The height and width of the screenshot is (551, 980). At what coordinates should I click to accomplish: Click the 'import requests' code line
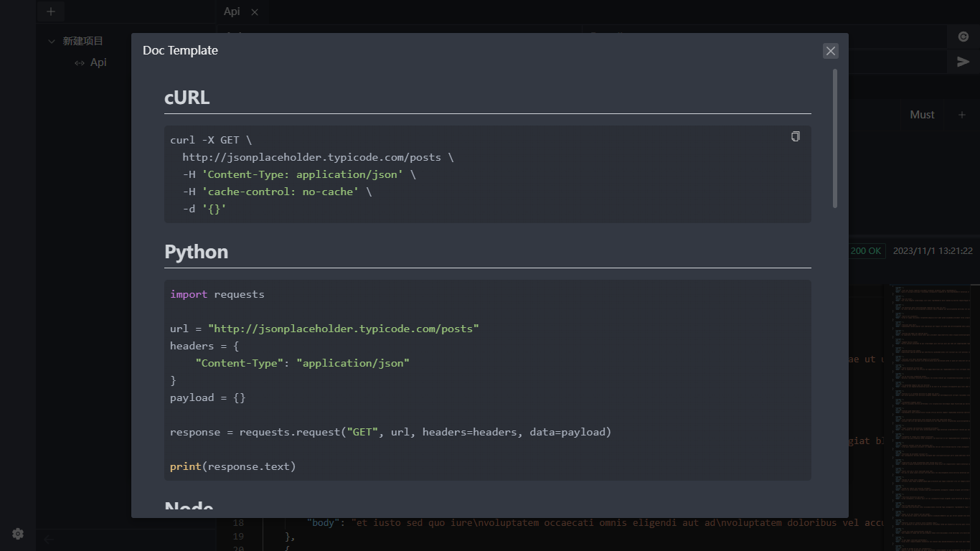(217, 294)
